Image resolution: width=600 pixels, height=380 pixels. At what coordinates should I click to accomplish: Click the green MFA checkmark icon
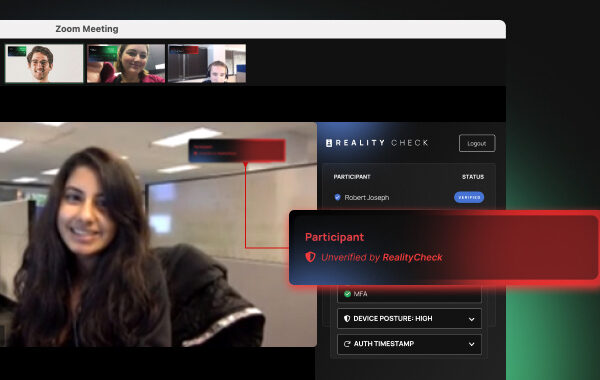point(347,294)
